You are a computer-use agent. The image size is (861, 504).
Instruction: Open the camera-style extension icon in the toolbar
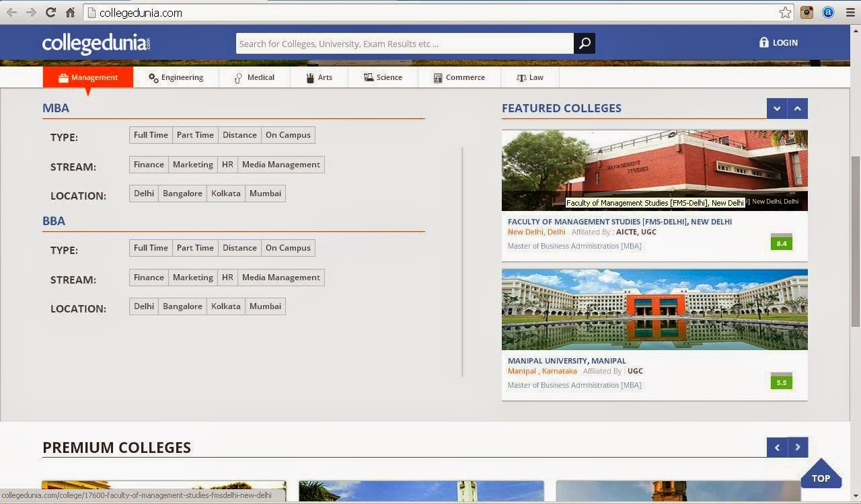tap(807, 12)
